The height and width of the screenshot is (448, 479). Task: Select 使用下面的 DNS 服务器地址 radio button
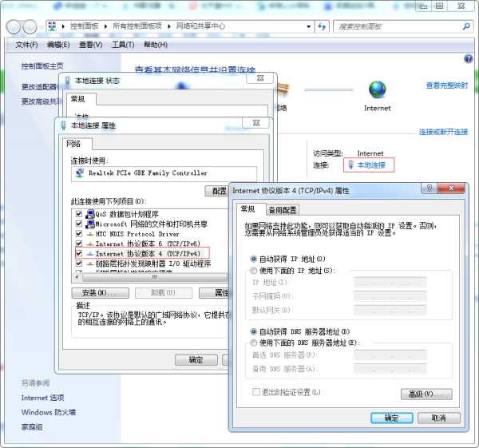click(x=253, y=343)
